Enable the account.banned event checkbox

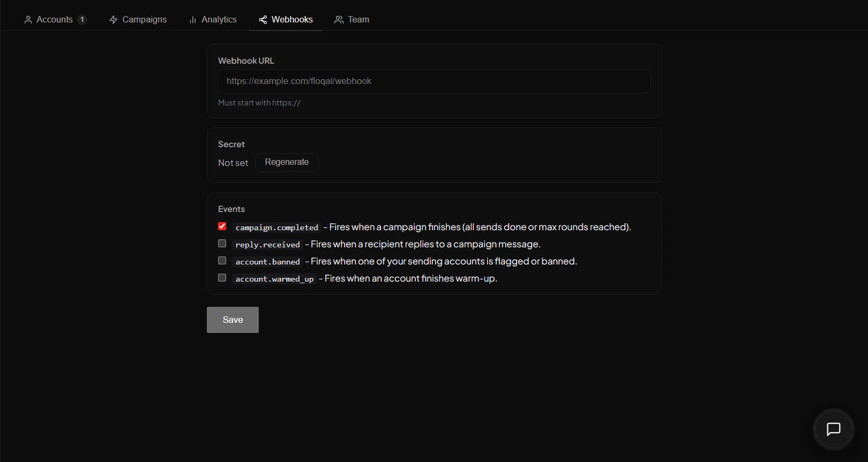[x=222, y=261]
